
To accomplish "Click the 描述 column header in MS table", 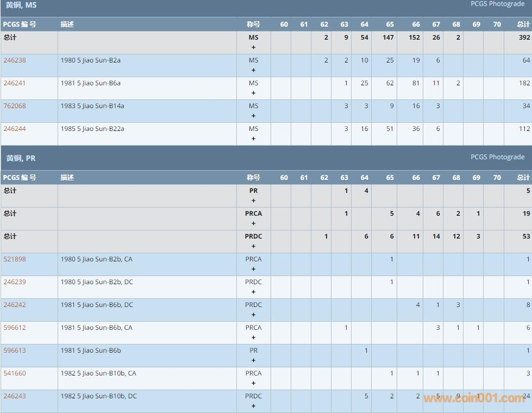I will click(x=67, y=24).
